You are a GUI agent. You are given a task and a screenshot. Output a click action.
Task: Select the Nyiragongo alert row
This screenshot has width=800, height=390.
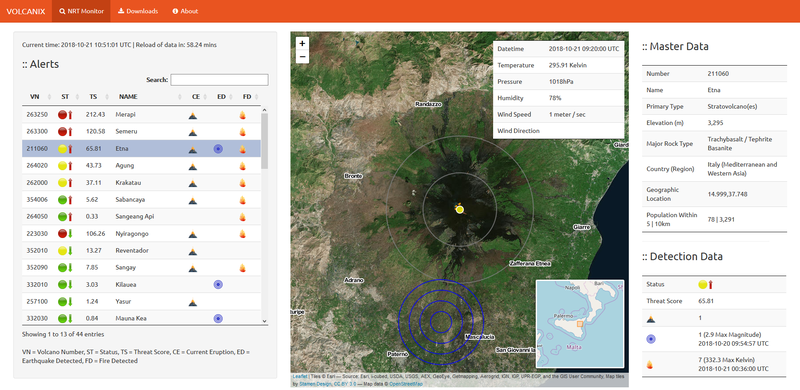[x=141, y=233]
